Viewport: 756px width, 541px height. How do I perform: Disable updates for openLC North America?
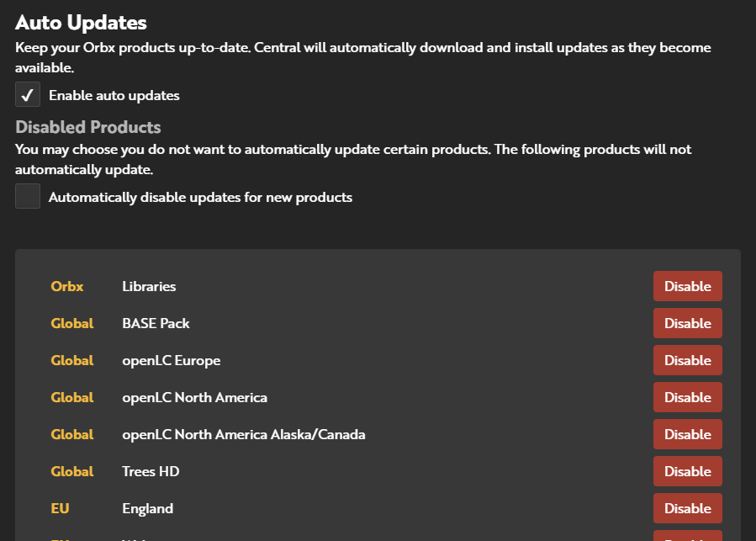point(687,397)
